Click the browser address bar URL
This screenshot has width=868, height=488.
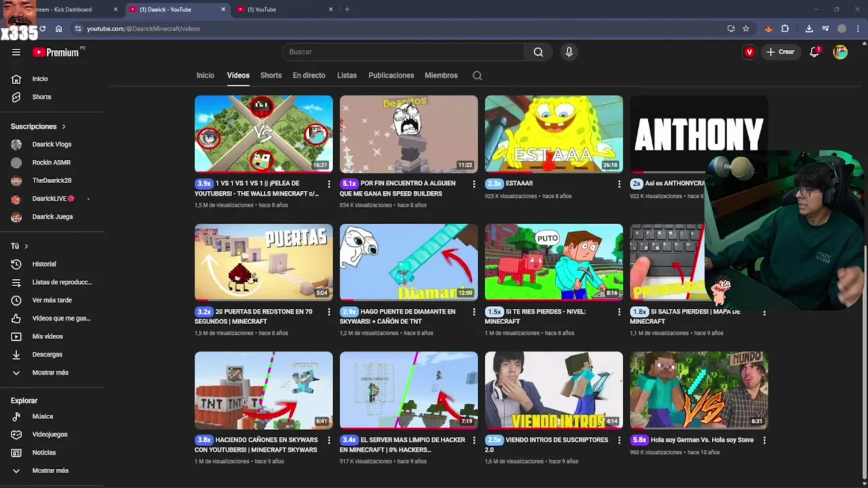pos(143,28)
